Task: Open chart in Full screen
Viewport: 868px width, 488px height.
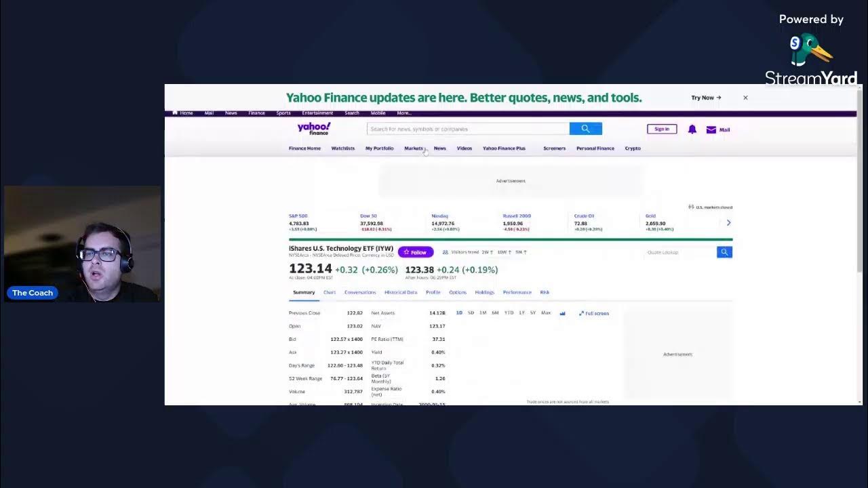Action: click(594, 313)
